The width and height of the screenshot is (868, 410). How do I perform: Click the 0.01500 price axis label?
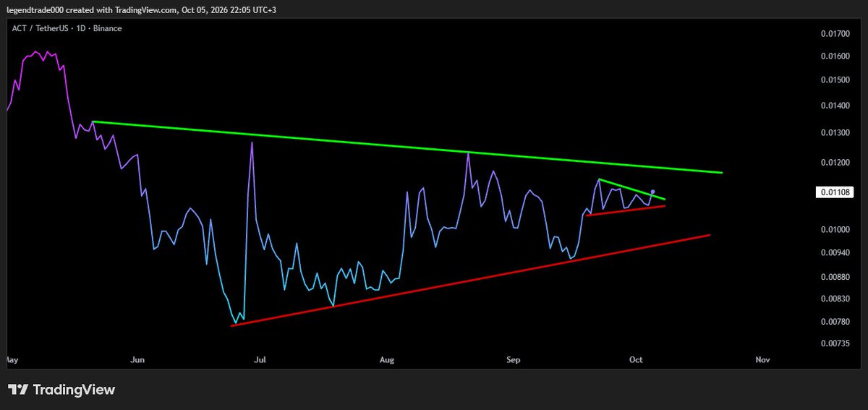click(835, 80)
